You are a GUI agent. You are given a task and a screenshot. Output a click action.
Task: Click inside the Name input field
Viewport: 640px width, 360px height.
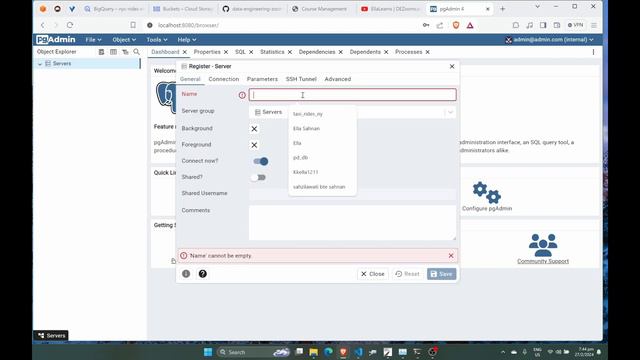point(353,95)
